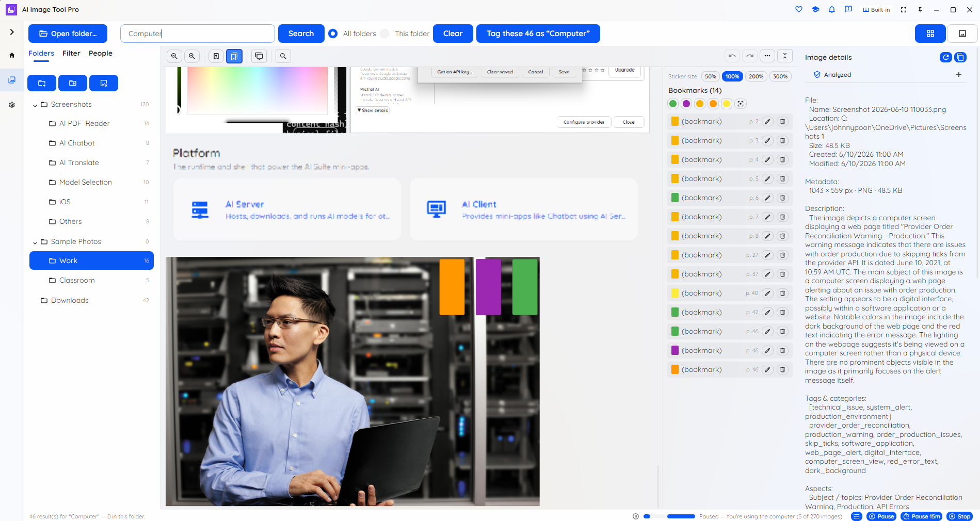980x521 pixels.
Task: Click the search text input field
Action: coord(198,34)
